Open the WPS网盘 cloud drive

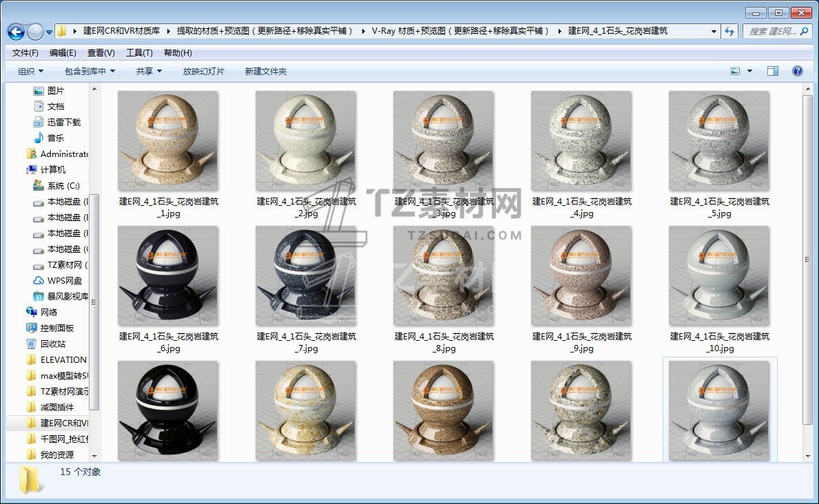64,280
